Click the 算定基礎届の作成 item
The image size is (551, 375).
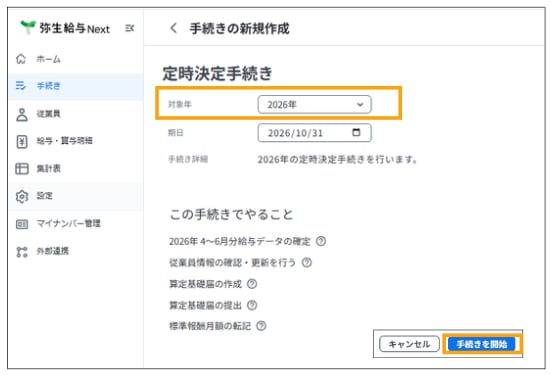coord(205,284)
